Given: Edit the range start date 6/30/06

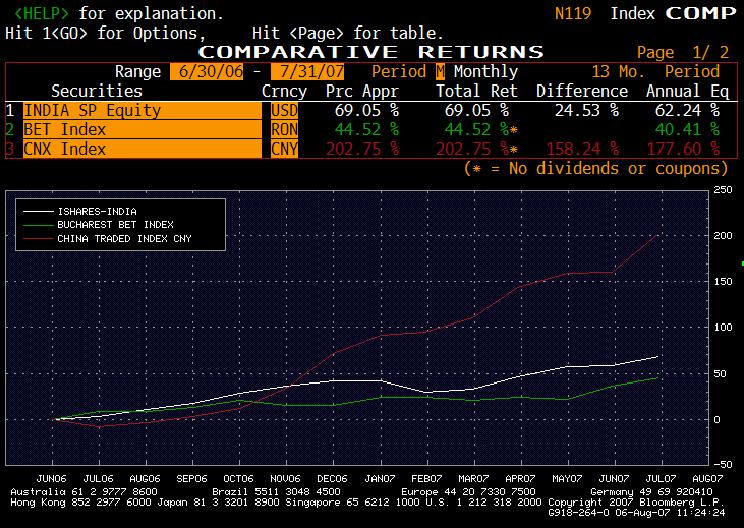Looking at the screenshot, I should [x=206, y=72].
